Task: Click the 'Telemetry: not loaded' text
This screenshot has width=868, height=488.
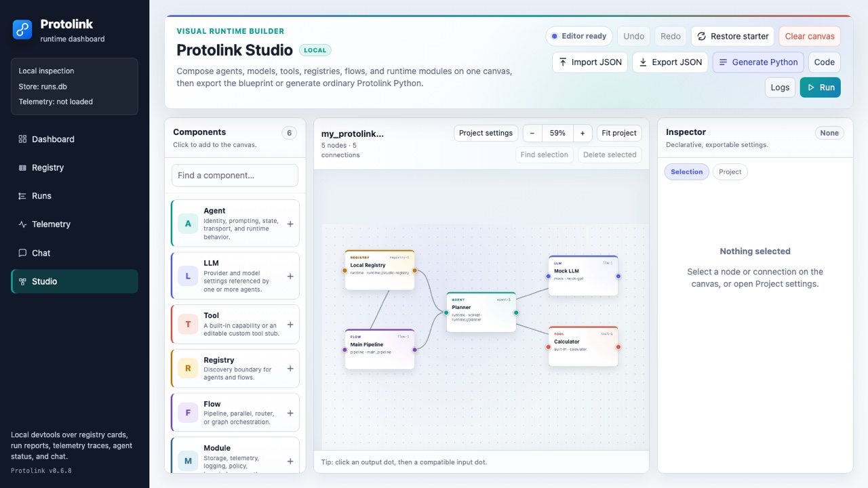Action: pos(56,102)
